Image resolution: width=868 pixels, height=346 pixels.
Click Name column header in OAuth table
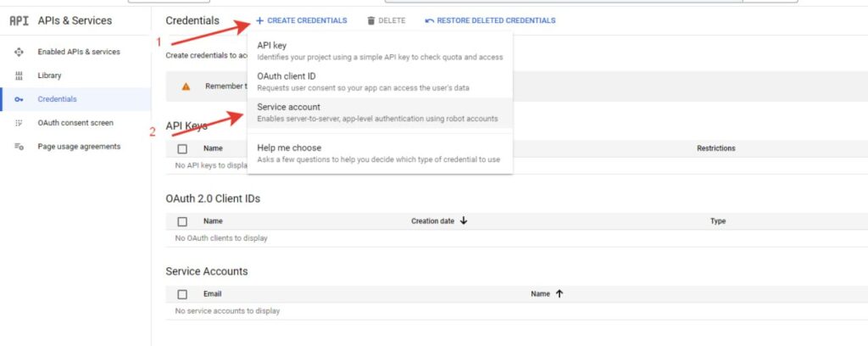[213, 220]
